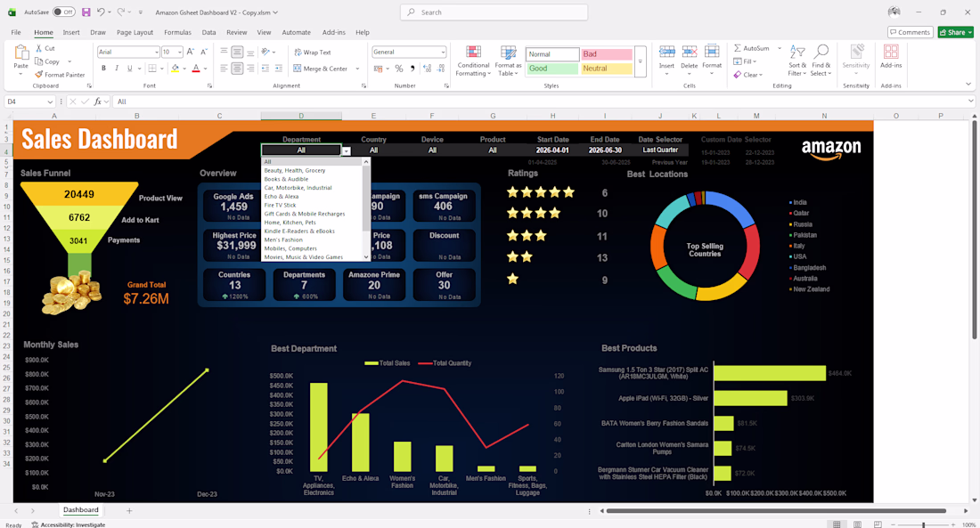Toggle Top Align vertical alignment
Screen dimensions: 980x528
pyautogui.click(x=224, y=53)
